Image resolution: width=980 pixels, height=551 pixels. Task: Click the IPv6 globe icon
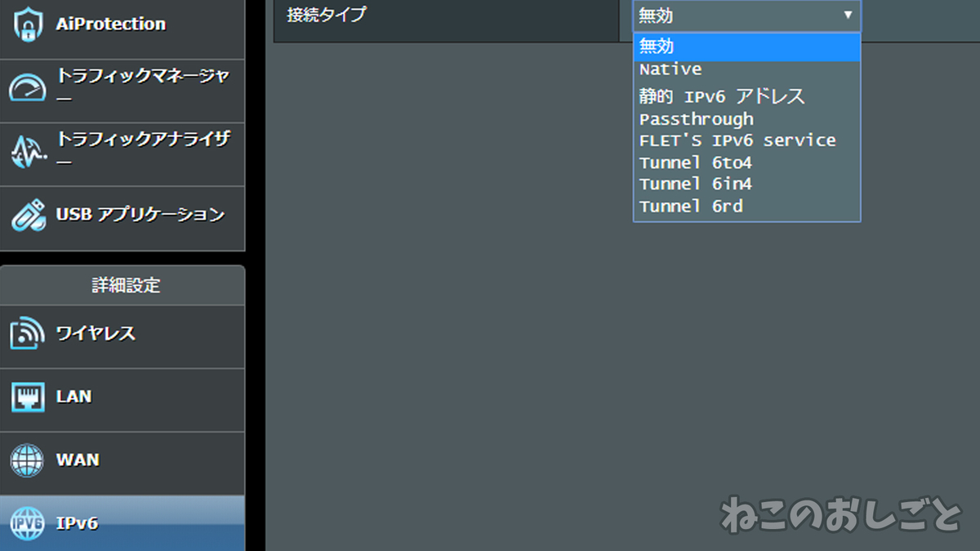[27, 523]
